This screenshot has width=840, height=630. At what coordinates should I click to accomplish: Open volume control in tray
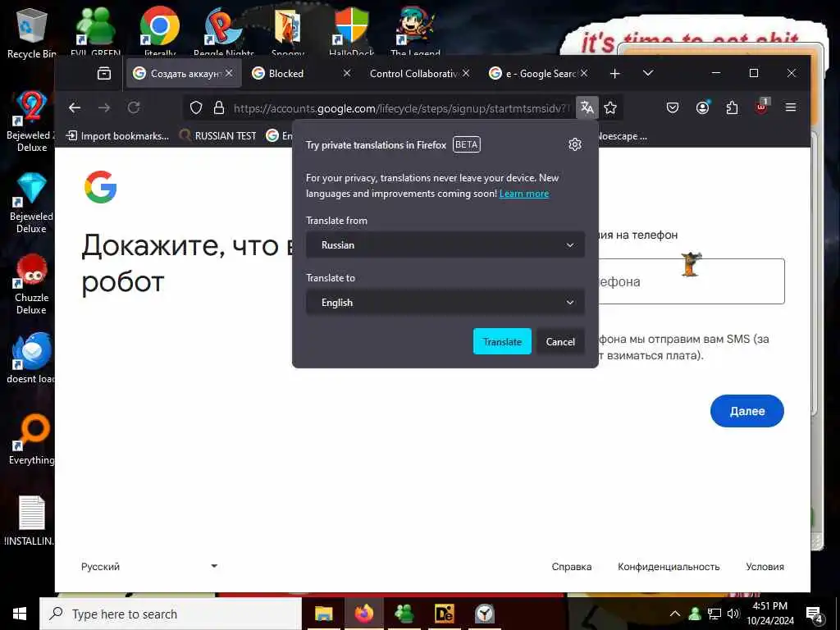point(733,614)
